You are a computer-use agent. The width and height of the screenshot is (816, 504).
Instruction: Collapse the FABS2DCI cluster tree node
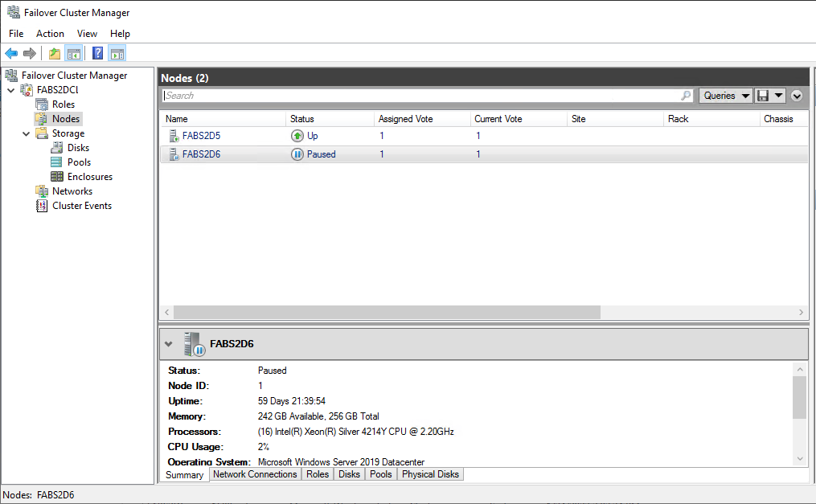click(10, 90)
